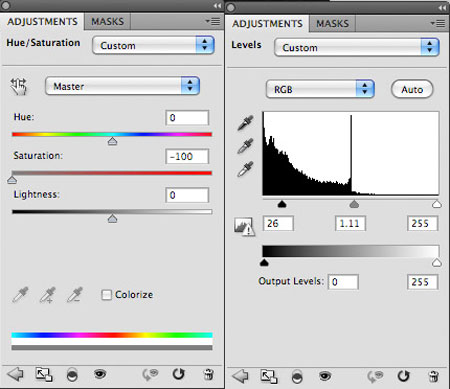Click the rainbow color reference bar
The image size is (450, 389).
[x=112, y=335]
